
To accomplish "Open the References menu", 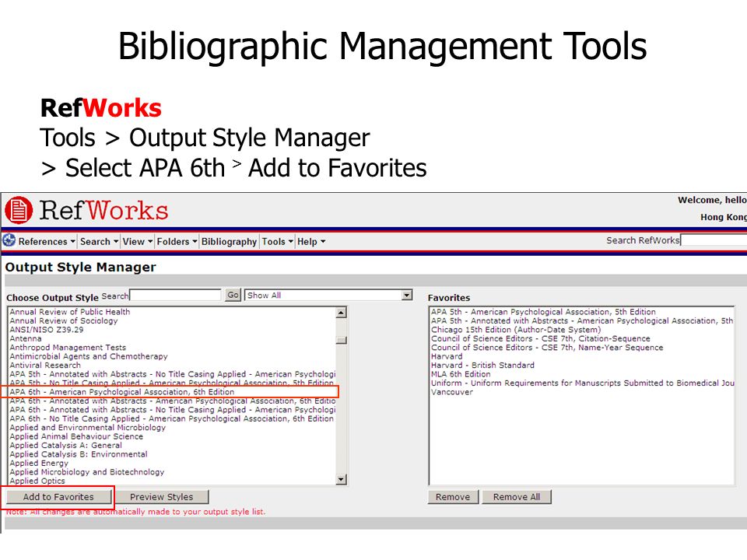I will pos(47,241).
